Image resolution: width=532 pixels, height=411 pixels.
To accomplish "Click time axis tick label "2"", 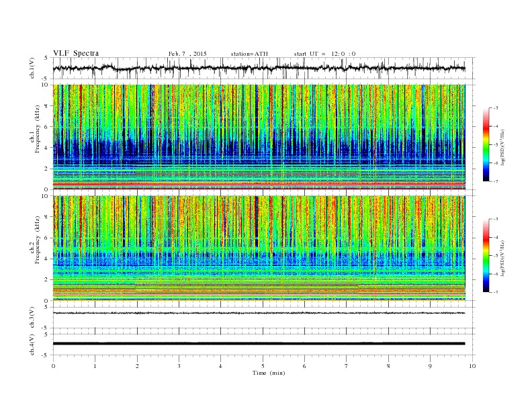I will (x=137, y=366).
